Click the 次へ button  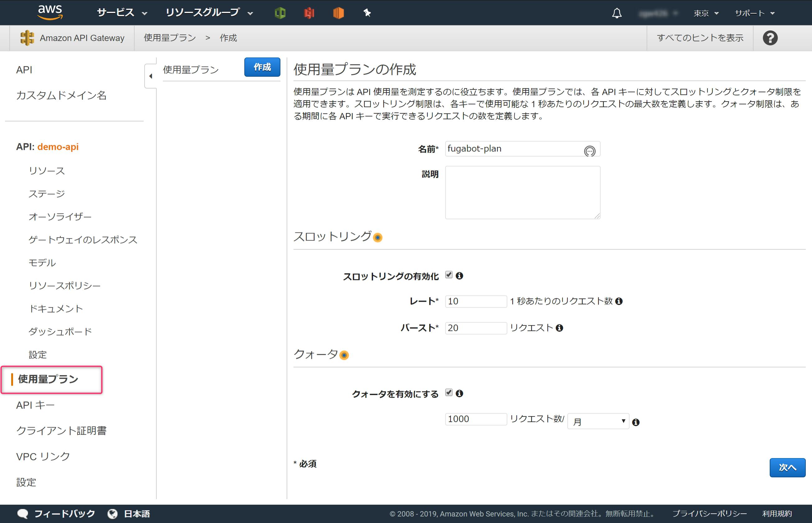coord(787,467)
